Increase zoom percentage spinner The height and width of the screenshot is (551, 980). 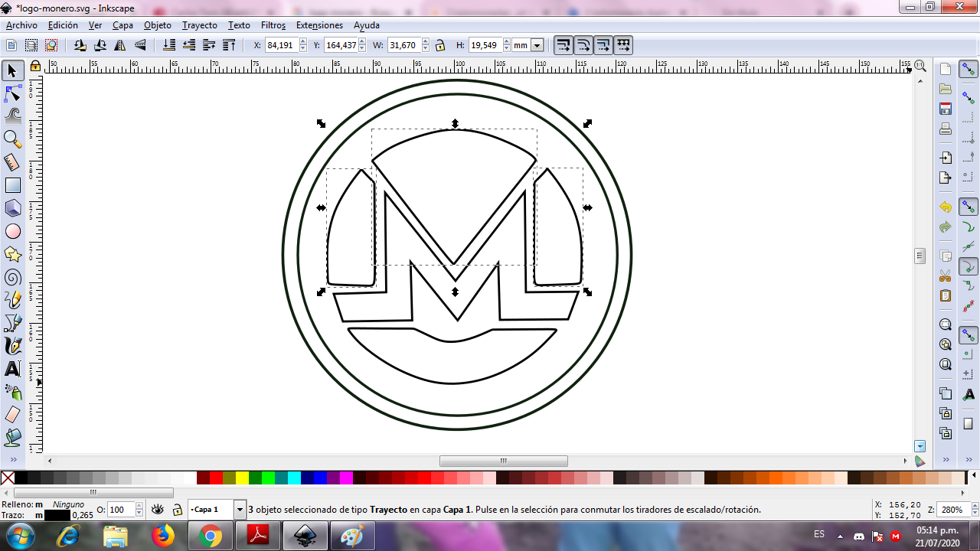pyautogui.click(x=975, y=507)
